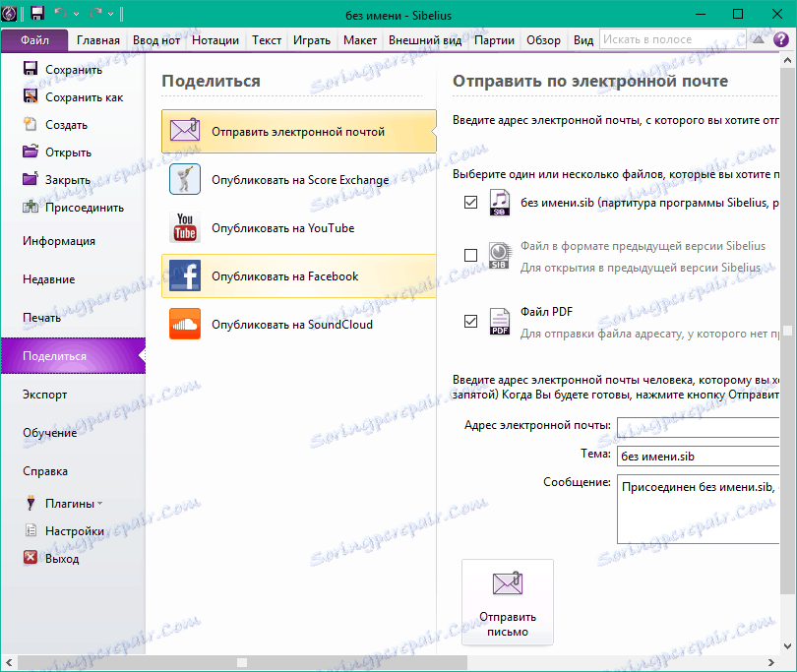Click the без имени.sib score file icon

[500, 203]
